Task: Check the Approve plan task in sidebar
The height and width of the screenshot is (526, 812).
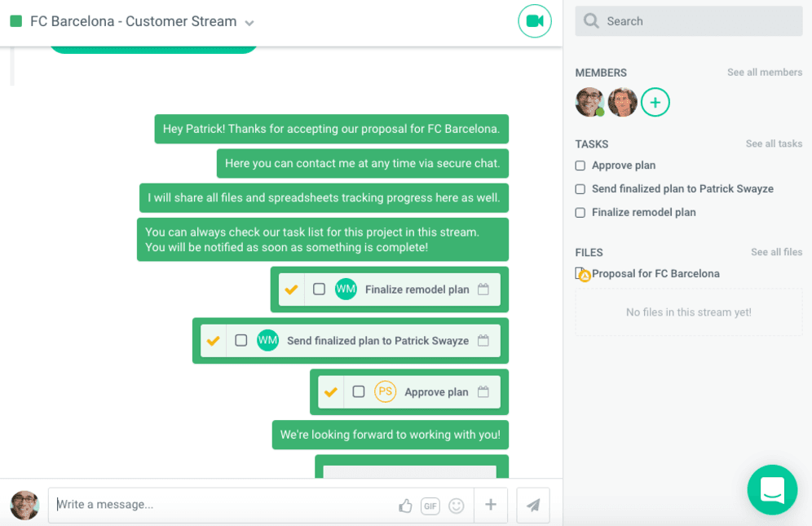Action: (580, 166)
